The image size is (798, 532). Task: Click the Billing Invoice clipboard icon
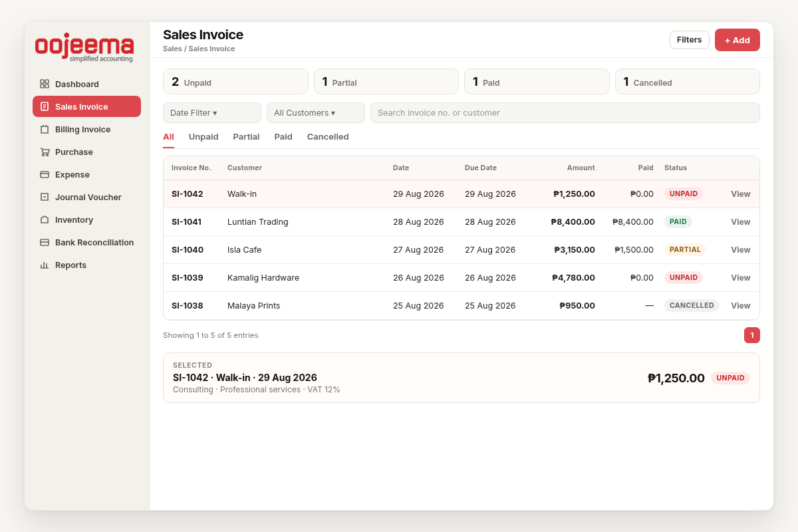pos(45,129)
